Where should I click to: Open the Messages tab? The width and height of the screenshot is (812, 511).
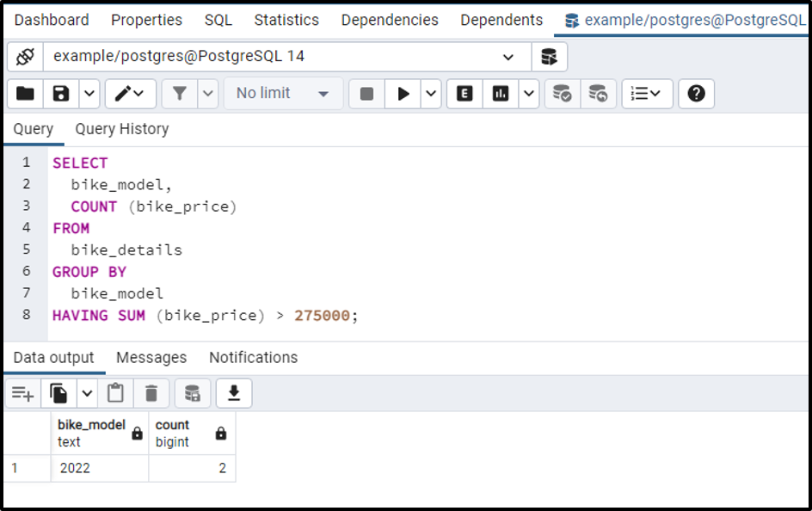(151, 357)
